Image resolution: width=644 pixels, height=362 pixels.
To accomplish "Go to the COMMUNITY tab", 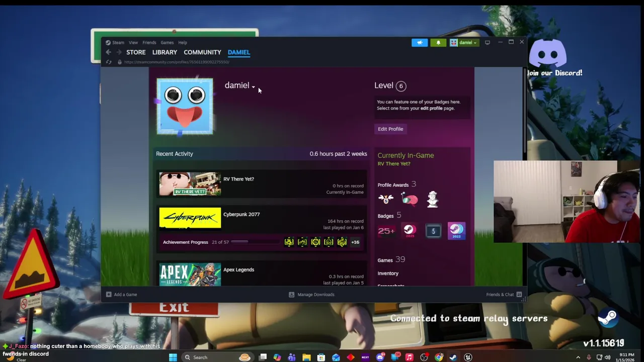I will (202, 52).
